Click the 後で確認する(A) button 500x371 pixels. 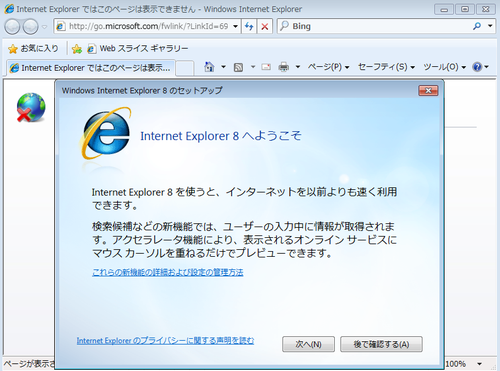[x=381, y=344]
